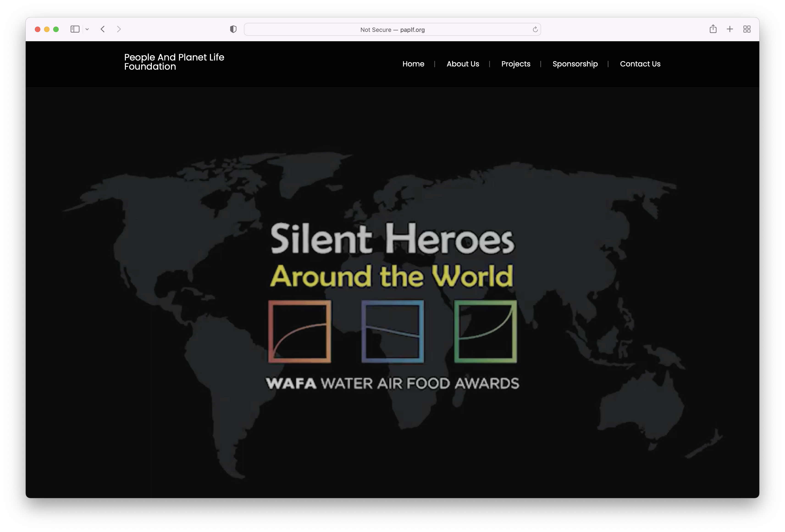This screenshot has height=532, width=785.
Task: Toggle the Safari sidebar
Action: click(75, 29)
